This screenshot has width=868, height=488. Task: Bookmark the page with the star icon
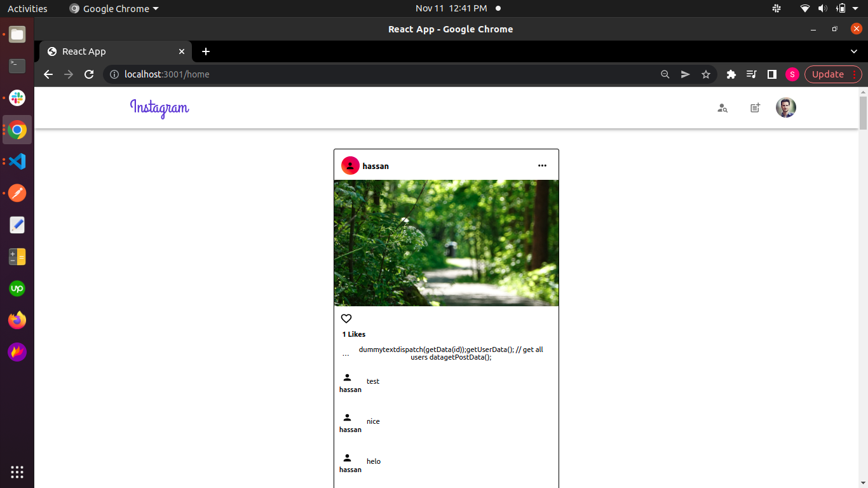click(x=706, y=74)
